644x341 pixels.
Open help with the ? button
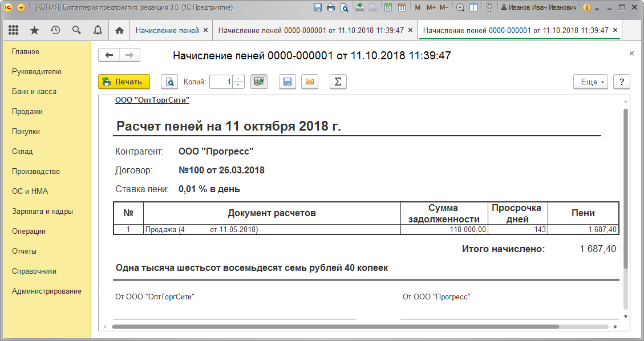point(621,82)
